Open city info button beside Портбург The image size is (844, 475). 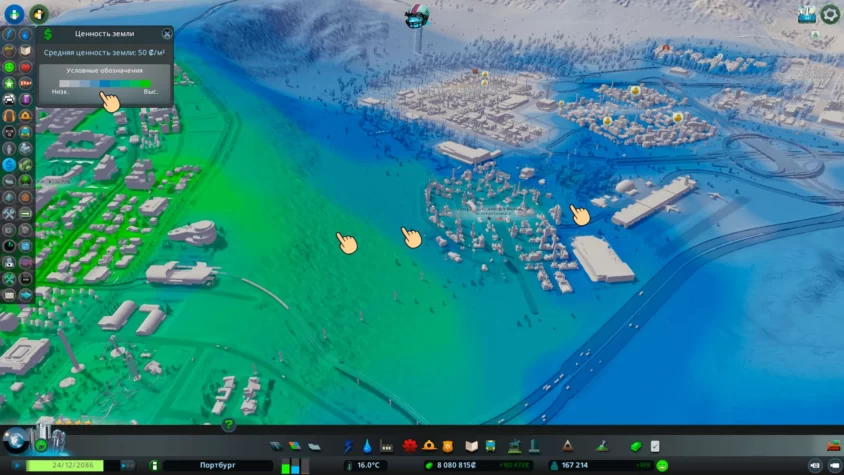click(154, 465)
